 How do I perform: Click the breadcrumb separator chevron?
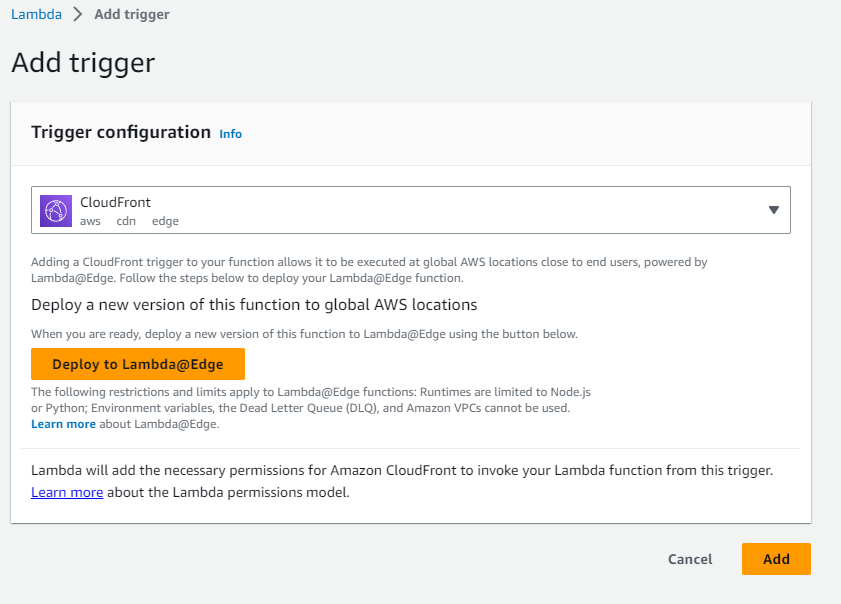coord(77,15)
